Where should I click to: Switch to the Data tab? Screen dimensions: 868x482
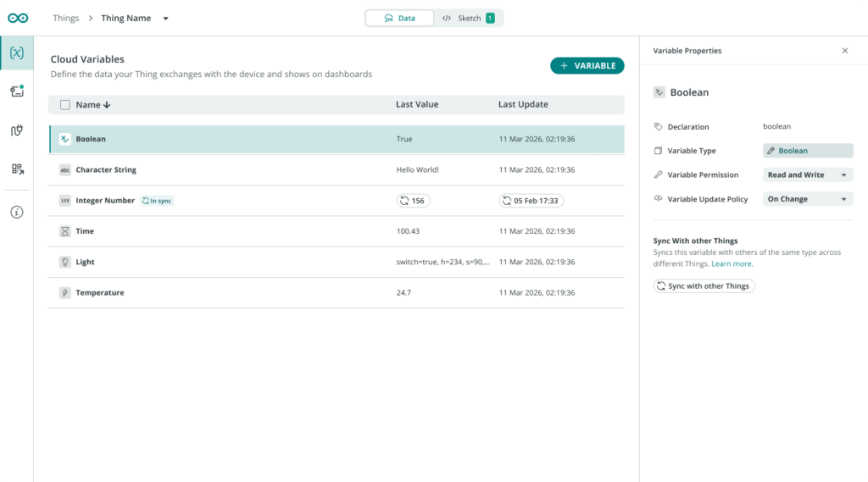coord(399,18)
